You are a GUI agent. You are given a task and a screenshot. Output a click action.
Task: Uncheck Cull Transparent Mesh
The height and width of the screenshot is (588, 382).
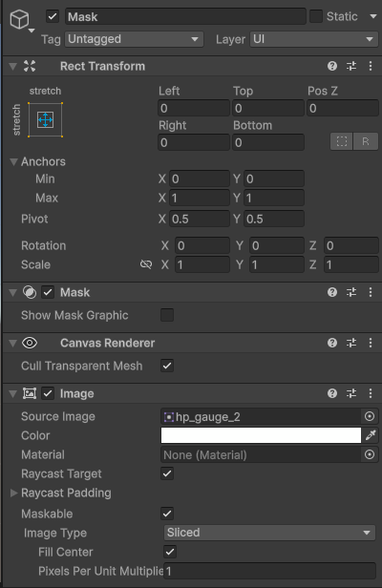[167, 366]
